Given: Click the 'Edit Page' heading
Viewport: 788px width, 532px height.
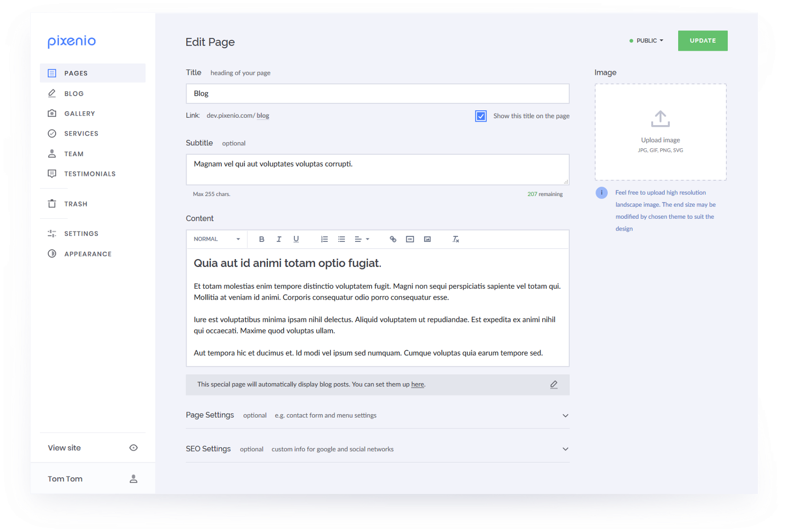Looking at the screenshot, I should pyautogui.click(x=210, y=42).
